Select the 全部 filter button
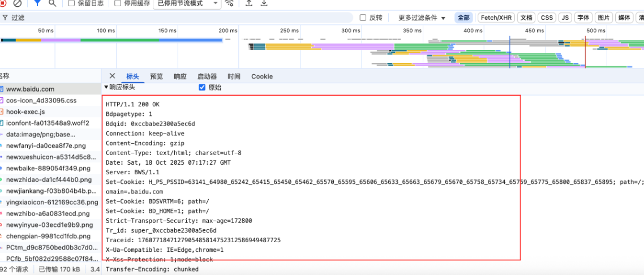This screenshot has height=275, width=644. (x=463, y=18)
